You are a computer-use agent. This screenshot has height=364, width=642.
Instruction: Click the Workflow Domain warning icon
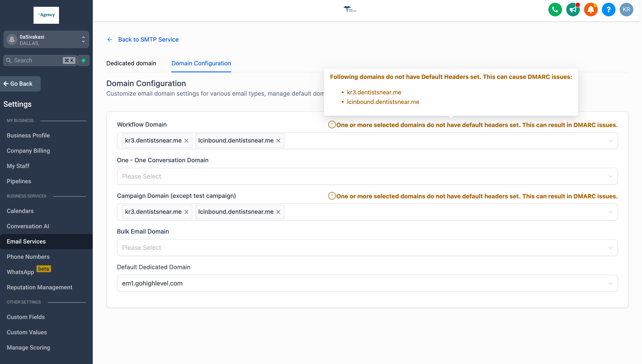(x=332, y=125)
